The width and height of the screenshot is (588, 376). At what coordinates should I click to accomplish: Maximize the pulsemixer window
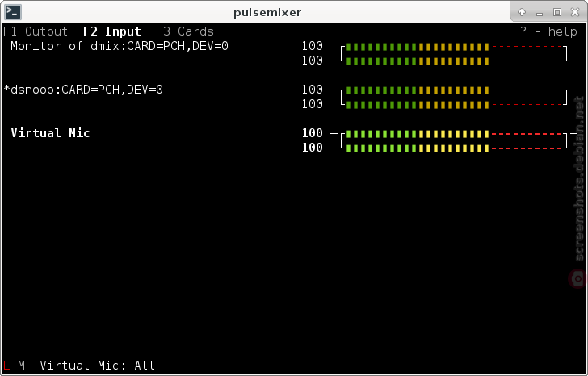(x=557, y=12)
